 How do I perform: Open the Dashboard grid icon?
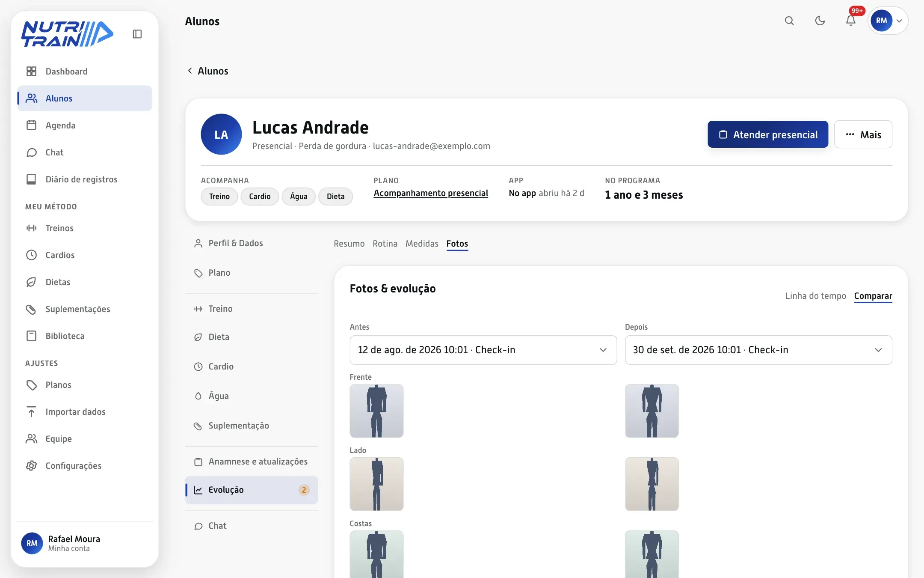31,71
